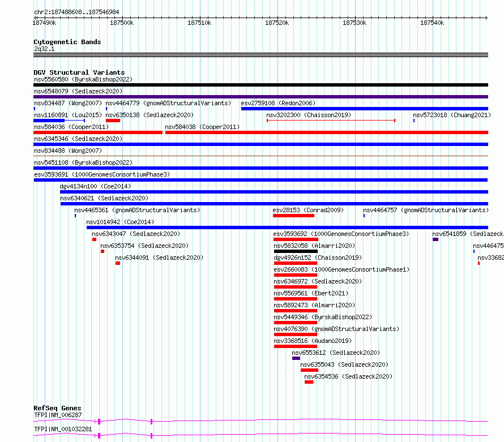Select the nsv5723018 (Chuang2021) label
The height and width of the screenshot is (442, 504).
click(452, 115)
